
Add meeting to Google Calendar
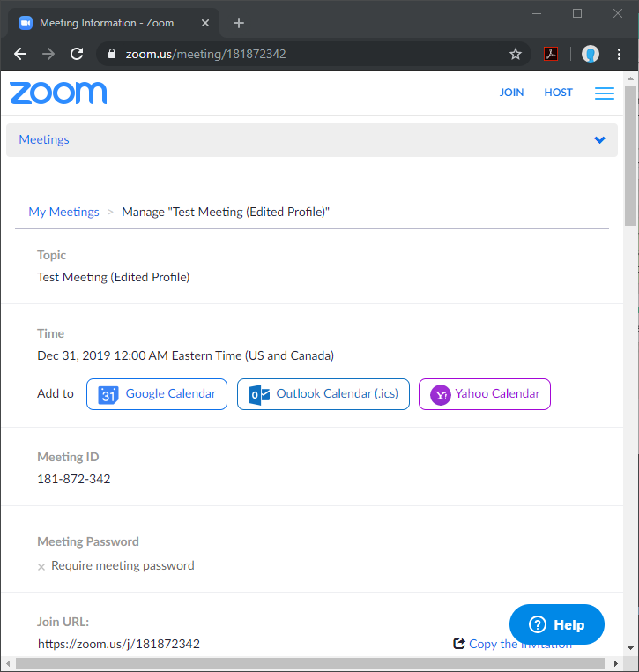point(157,394)
